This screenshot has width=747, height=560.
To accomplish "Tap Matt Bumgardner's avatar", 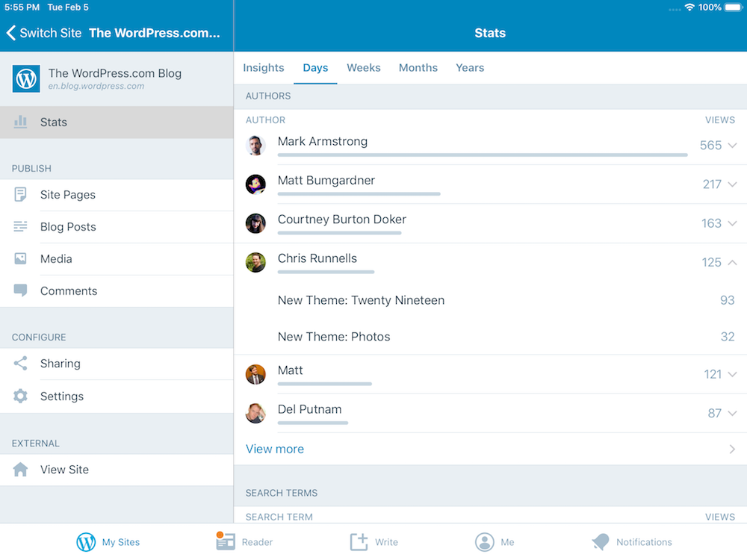I will (255, 184).
